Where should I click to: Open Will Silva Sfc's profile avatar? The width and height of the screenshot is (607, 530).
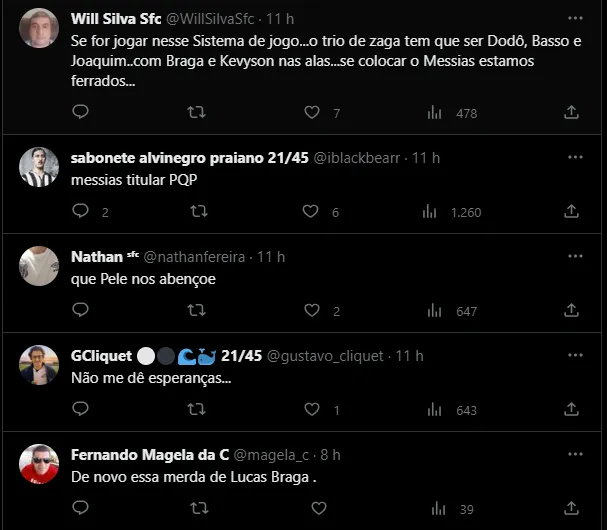coord(39,27)
